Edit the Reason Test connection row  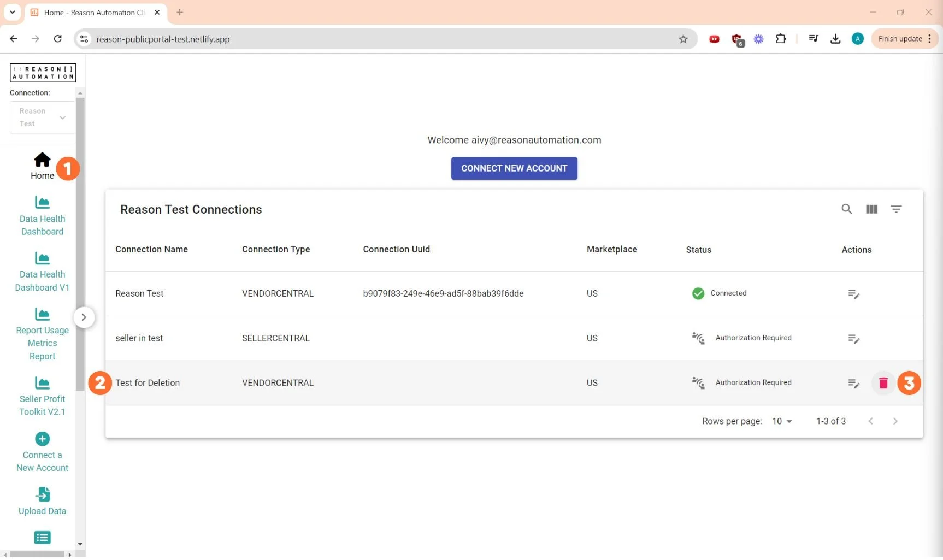pyautogui.click(x=853, y=294)
